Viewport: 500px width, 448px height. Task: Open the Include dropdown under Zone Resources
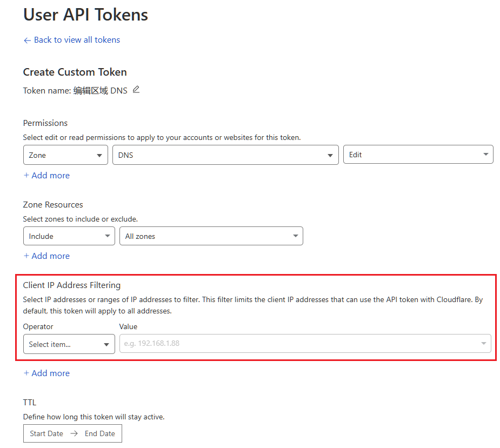point(69,236)
